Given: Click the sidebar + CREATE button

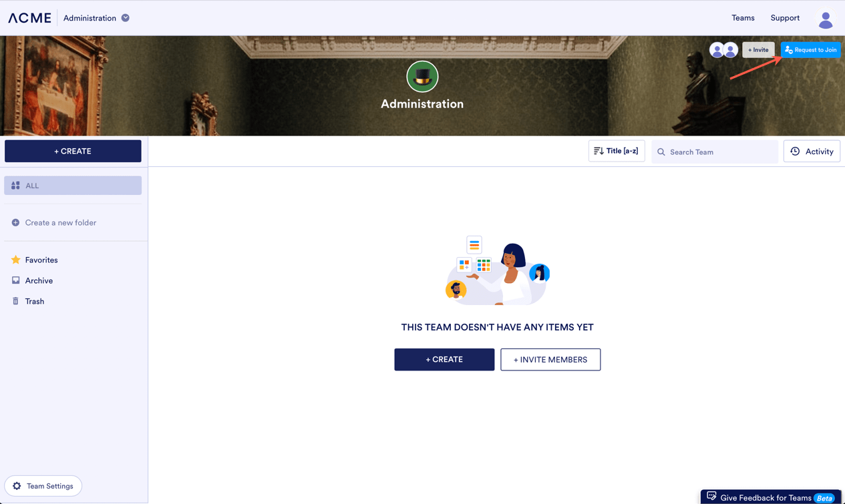Looking at the screenshot, I should click(73, 151).
